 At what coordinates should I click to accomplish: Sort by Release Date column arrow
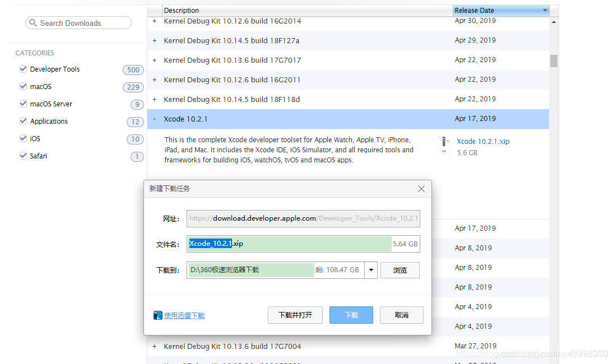coord(545,10)
